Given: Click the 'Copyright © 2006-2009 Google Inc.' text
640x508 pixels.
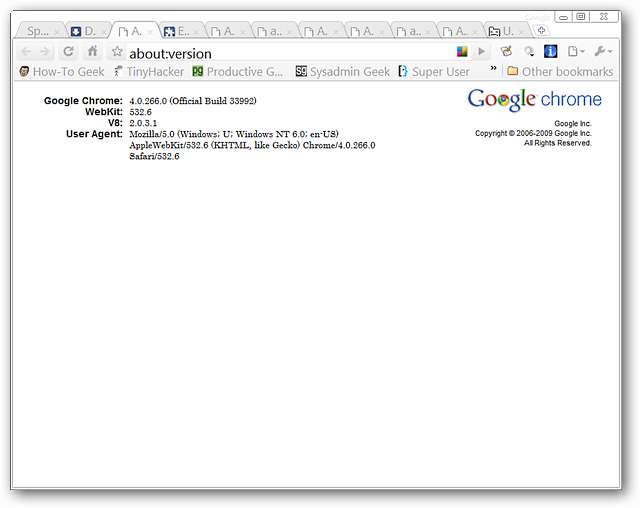Looking at the screenshot, I should [x=533, y=133].
